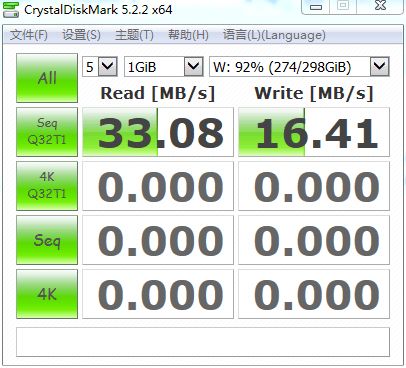Viewport: 406px width, 368px height.
Task: Click the empty comment text box at bottom
Action: [x=203, y=342]
